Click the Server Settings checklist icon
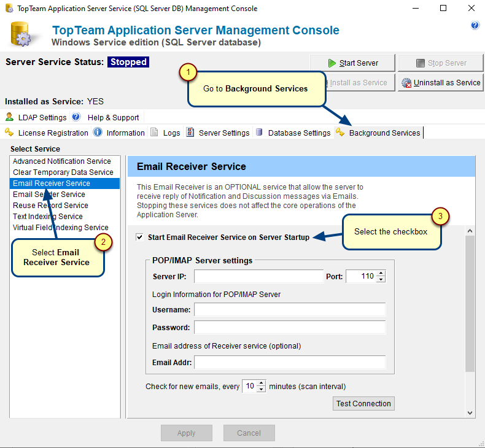The image size is (485, 448). click(x=190, y=132)
